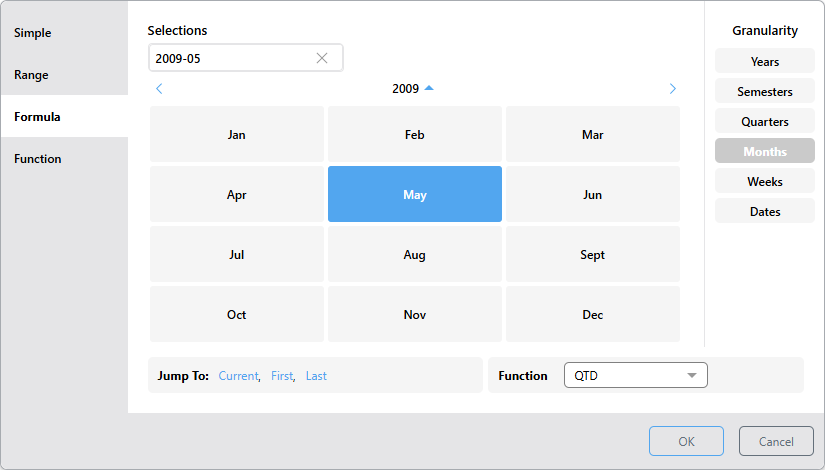
Task: Select August in the month grid
Action: [415, 255]
